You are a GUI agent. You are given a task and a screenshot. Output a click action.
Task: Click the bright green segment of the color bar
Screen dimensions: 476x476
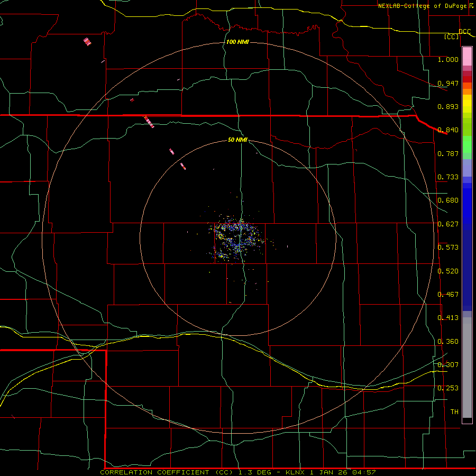click(467, 144)
